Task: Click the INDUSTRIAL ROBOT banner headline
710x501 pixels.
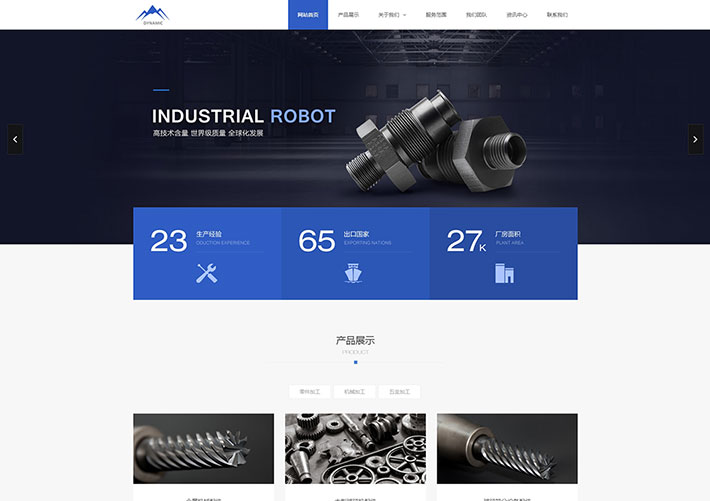Action: pyautogui.click(x=243, y=117)
